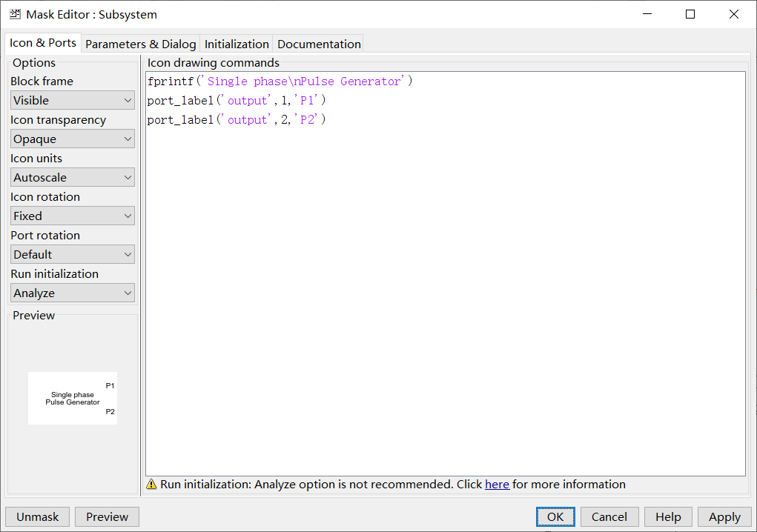
Task: Open the Port rotation dropdown showing Default
Action: tap(73, 255)
